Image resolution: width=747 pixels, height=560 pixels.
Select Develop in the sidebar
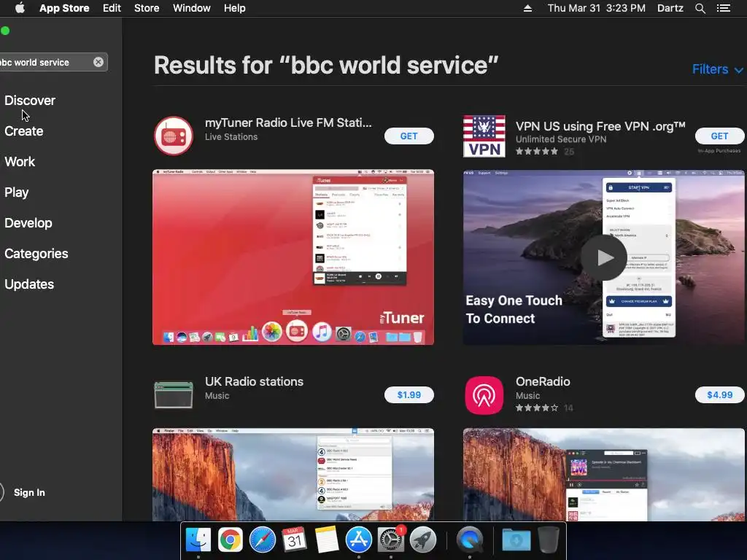click(x=28, y=223)
